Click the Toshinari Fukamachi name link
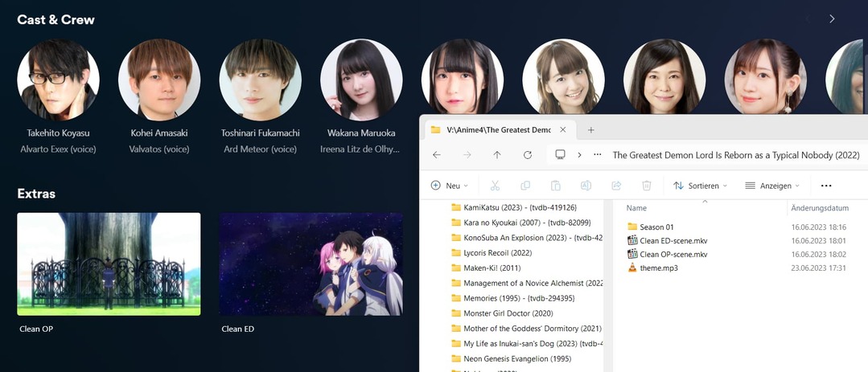 tap(260, 133)
